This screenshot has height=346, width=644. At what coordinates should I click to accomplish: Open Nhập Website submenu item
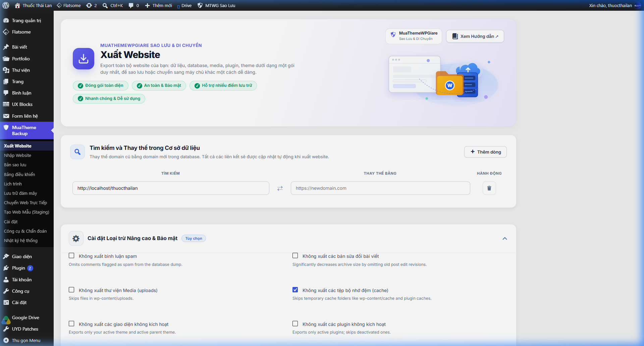coord(17,155)
